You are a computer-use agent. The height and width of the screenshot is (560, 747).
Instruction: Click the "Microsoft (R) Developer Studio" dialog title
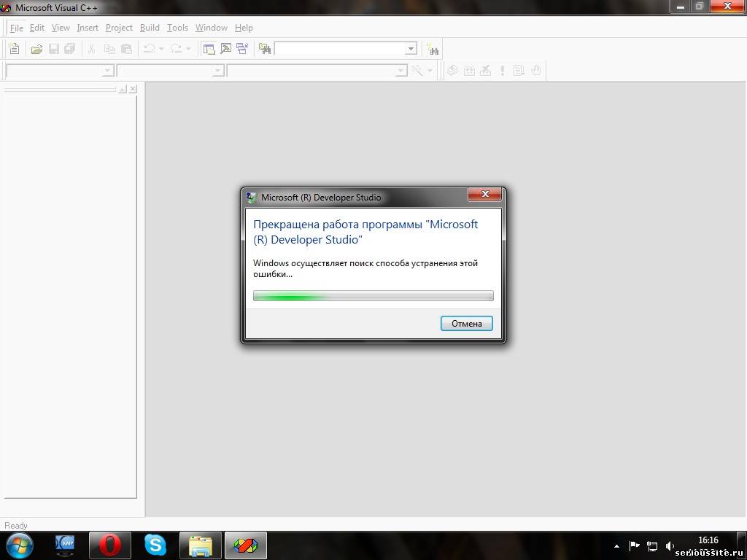coord(321,197)
